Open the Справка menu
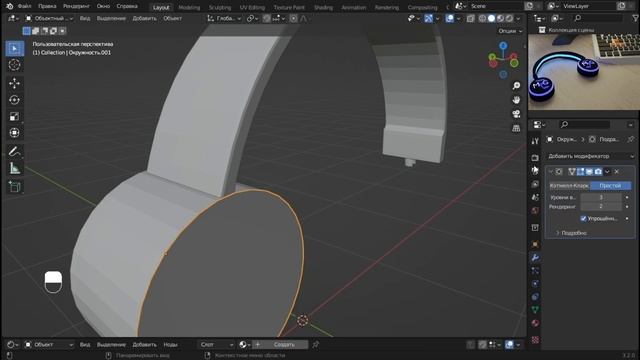The image size is (640, 360). pyautogui.click(x=127, y=6)
